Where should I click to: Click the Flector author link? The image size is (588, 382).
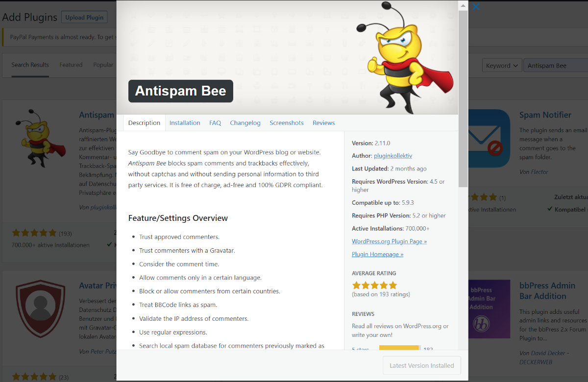coord(539,172)
